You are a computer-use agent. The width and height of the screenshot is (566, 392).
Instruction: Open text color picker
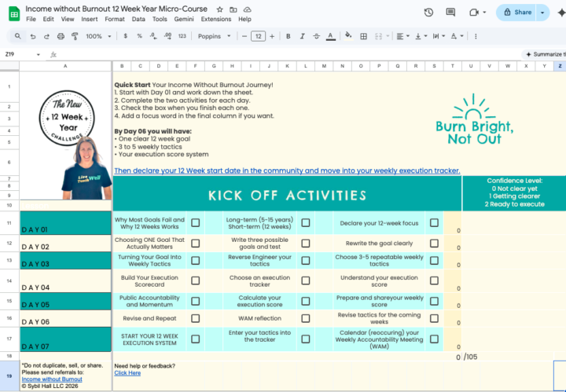coord(331,36)
